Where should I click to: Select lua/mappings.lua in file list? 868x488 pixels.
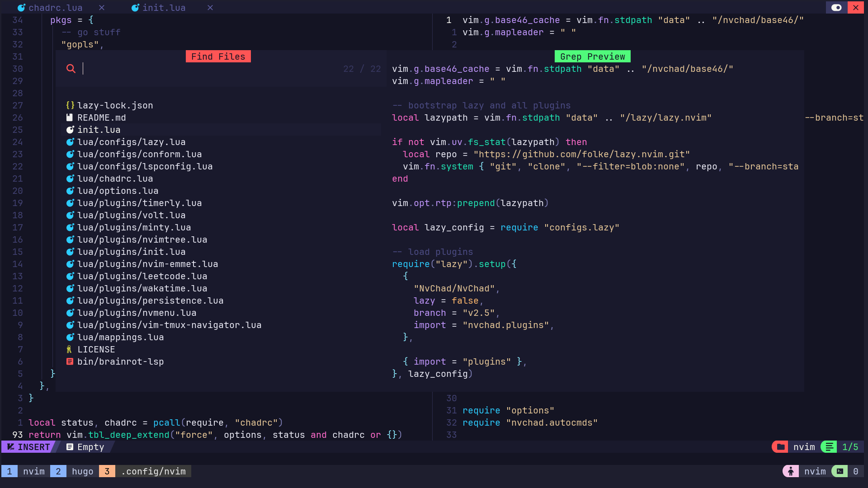tap(120, 337)
